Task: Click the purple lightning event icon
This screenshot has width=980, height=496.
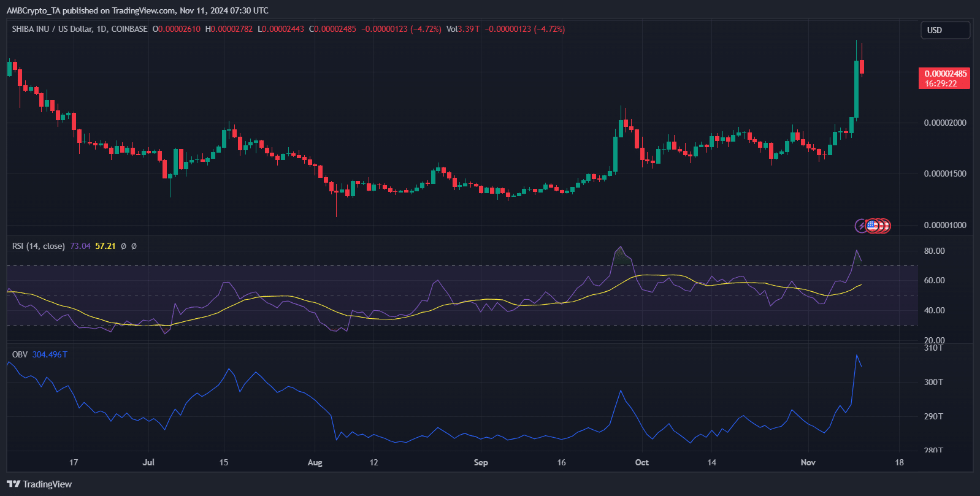Action: coord(862,226)
